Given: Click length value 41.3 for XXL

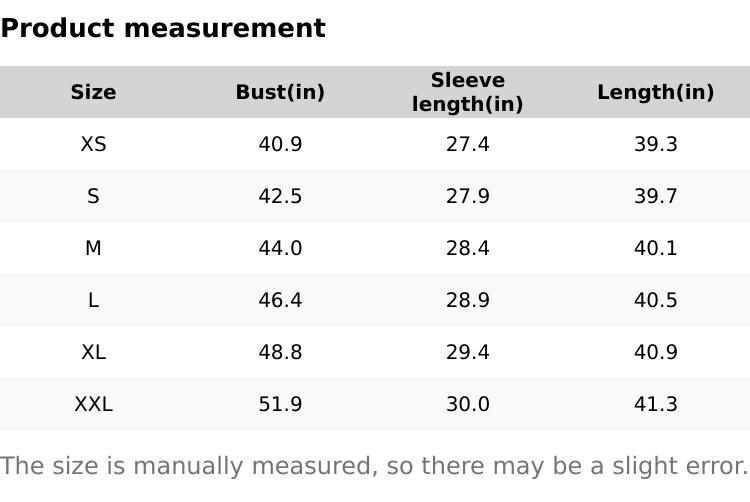Looking at the screenshot, I should point(655,404).
